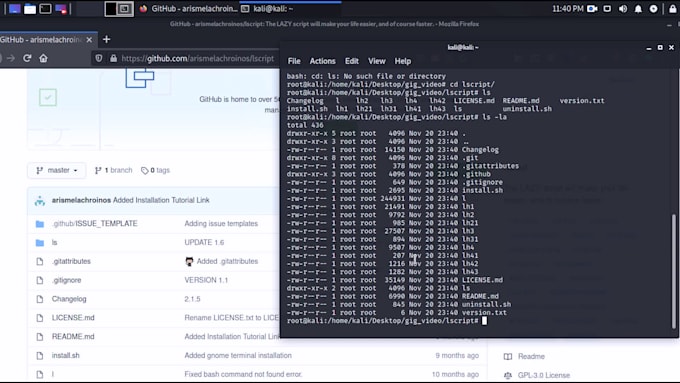Open the Added Installation Tutorial Link commit
680x383 pixels.
(x=161, y=200)
